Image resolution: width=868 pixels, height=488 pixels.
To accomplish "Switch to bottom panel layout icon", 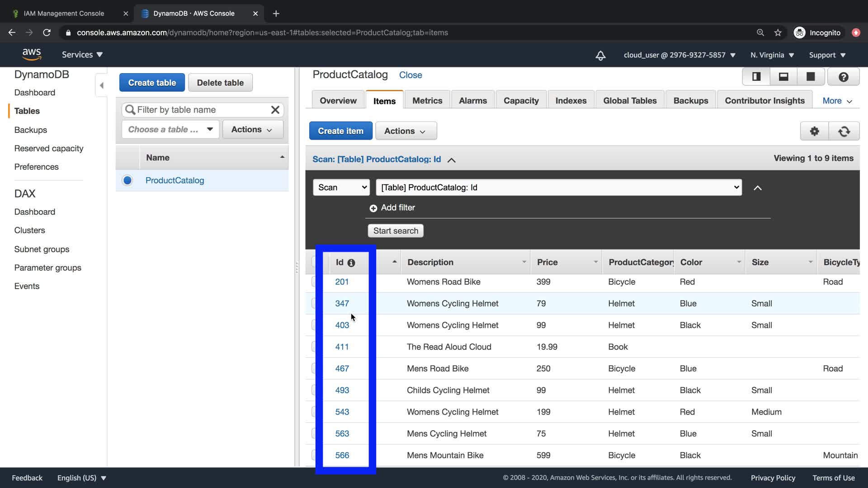I will (x=783, y=77).
